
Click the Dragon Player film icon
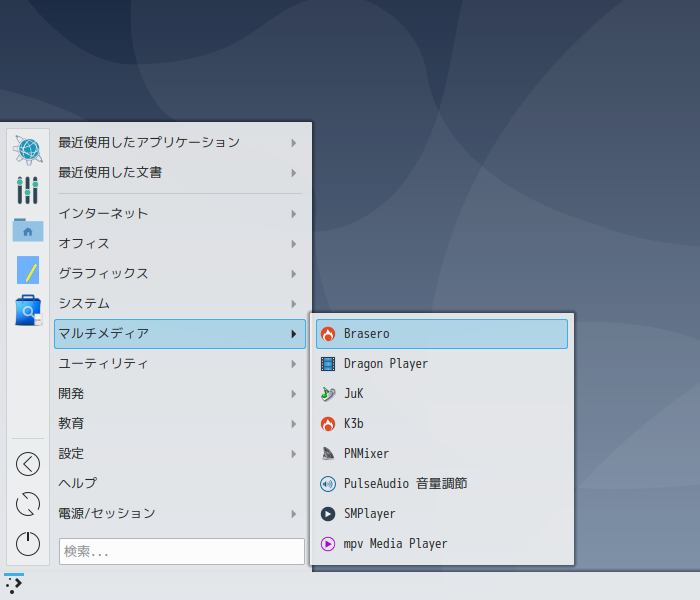(x=328, y=364)
